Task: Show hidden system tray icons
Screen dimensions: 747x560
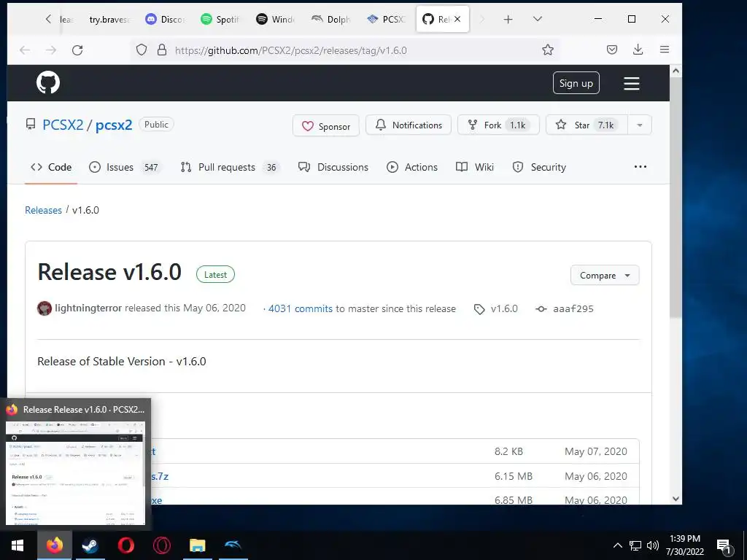Action: click(617, 545)
